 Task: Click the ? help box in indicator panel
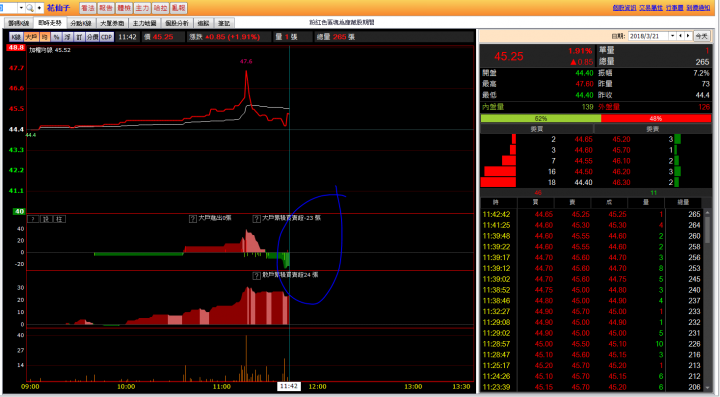point(33,219)
